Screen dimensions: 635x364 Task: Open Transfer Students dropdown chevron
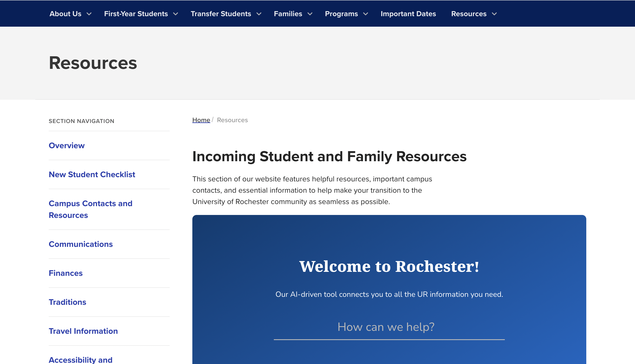click(x=259, y=14)
